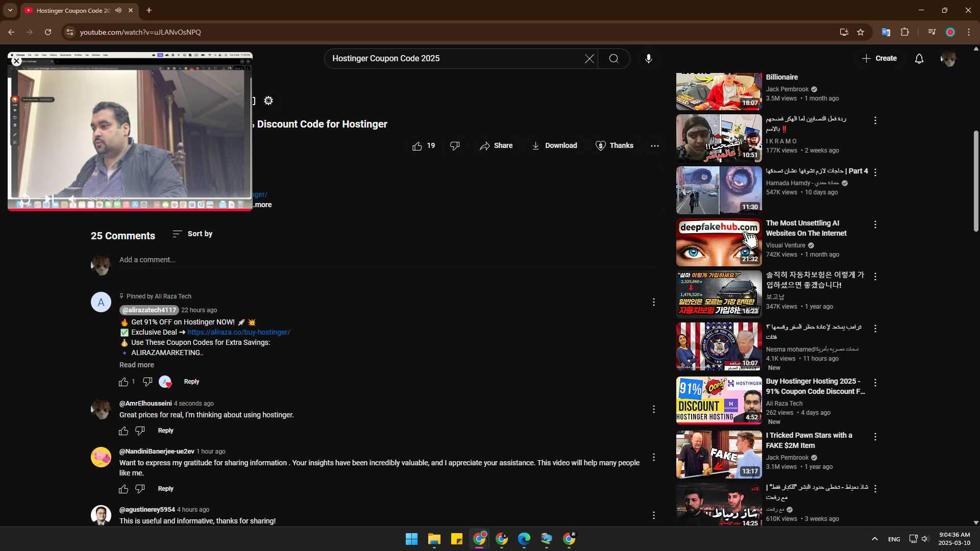Play The Most Unsettling AI Websites thumbnail

pos(719,242)
